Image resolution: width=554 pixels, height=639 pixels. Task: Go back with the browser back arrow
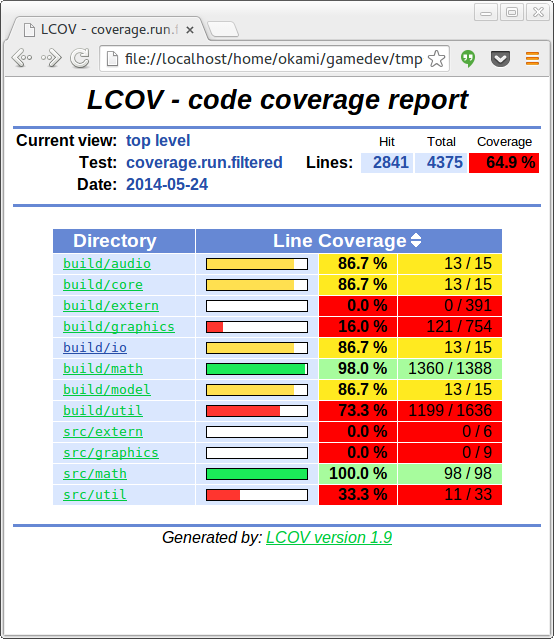pos(22,58)
